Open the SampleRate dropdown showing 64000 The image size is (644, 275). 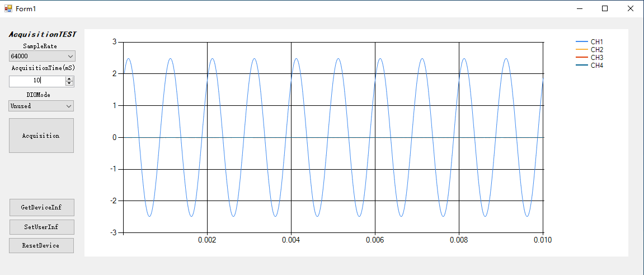42,56
